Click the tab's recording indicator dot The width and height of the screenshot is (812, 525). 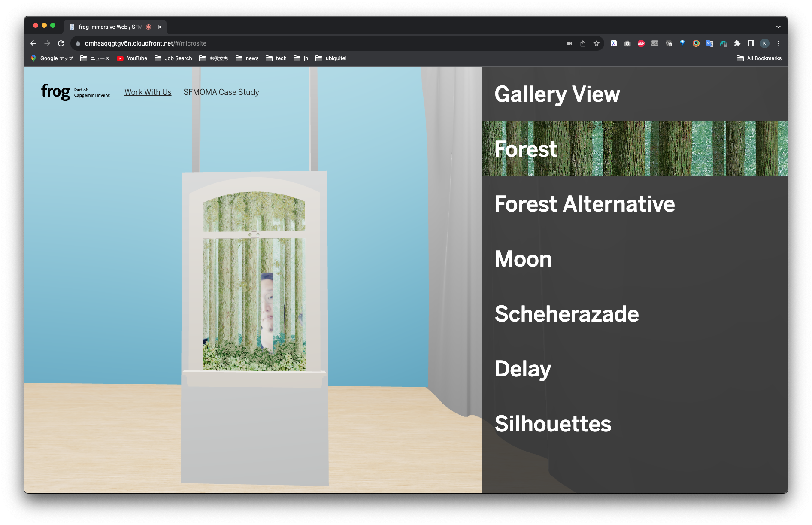pos(148,27)
